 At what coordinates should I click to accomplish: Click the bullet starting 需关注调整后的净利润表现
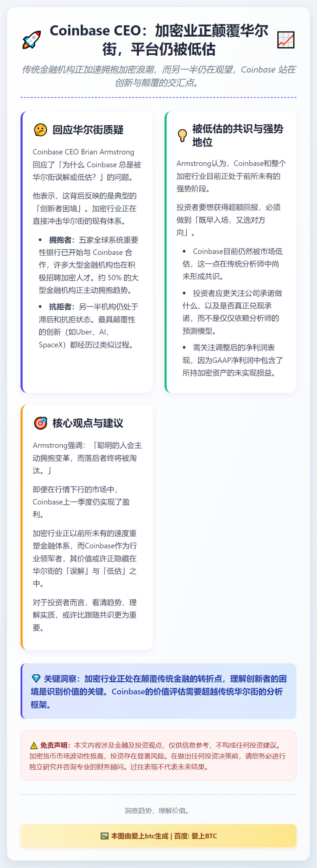pos(233,360)
